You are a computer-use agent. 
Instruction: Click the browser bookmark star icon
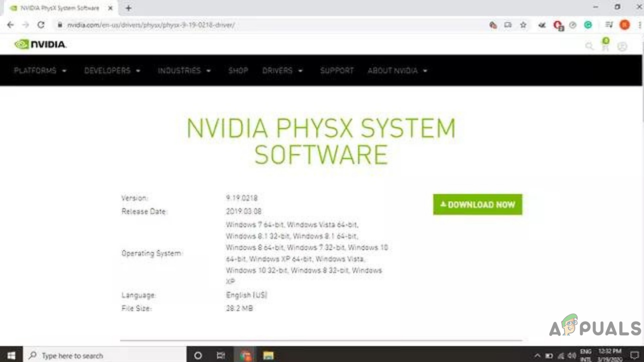point(524,25)
